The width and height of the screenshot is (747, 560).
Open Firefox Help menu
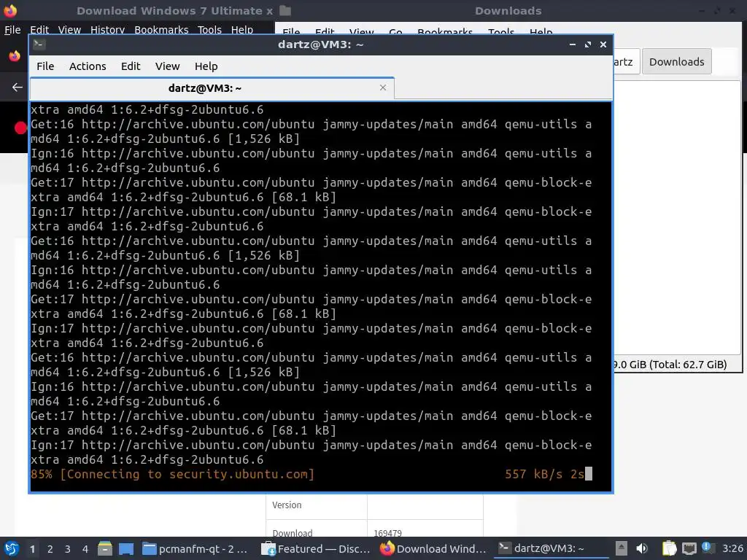(x=242, y=30)
